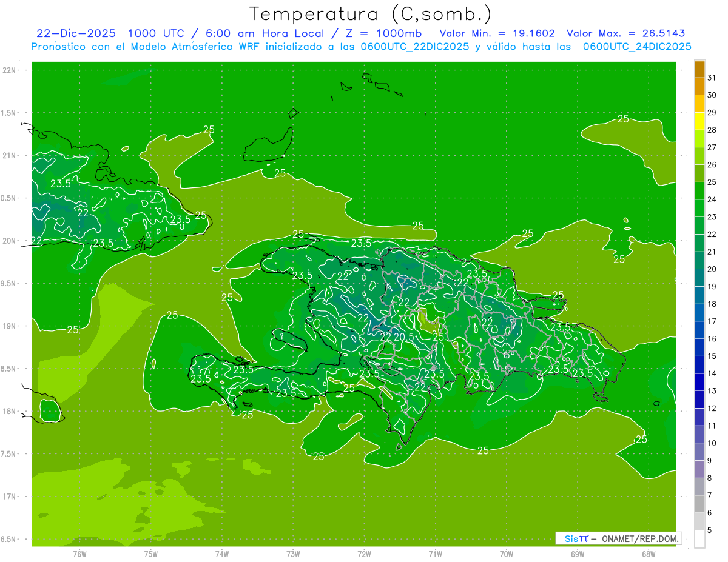Click the longitude axis label 68W
Image resolution: width=728 pixels, height=562 pixels.
click(x=649, y=554)
